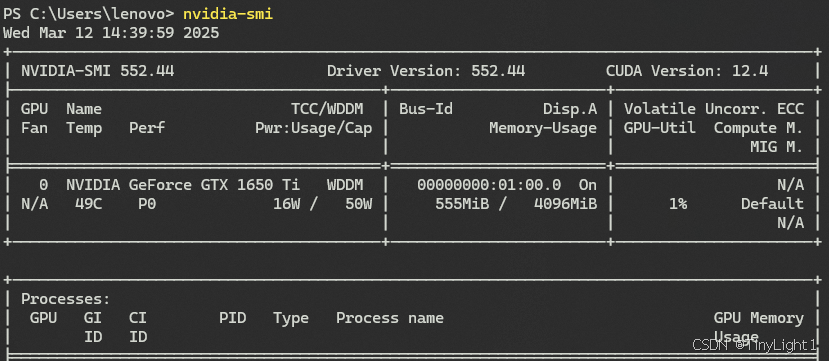Click the Disp.A column header

[x=570, y=109]
